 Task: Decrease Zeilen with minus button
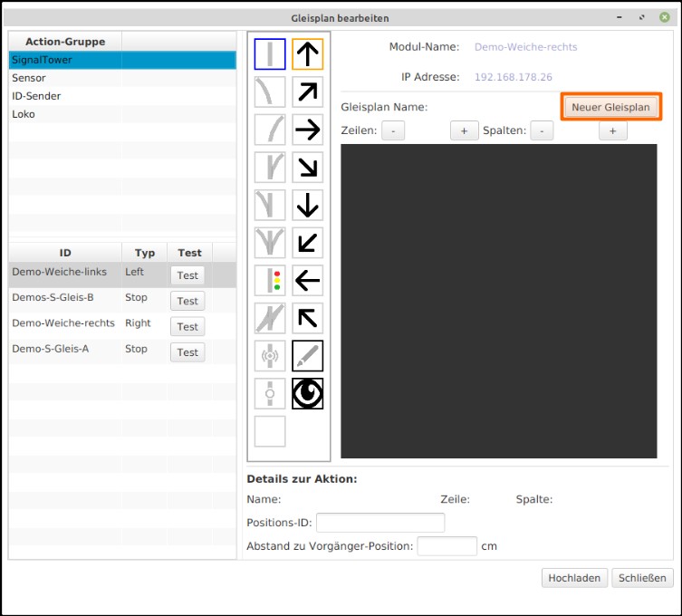393,130
